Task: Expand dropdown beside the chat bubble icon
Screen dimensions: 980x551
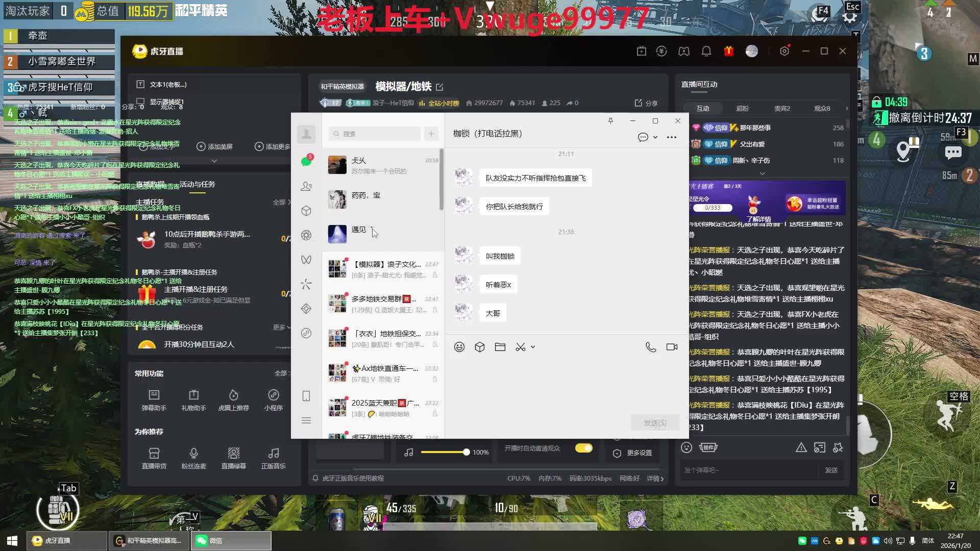Action: coord(655,137)
